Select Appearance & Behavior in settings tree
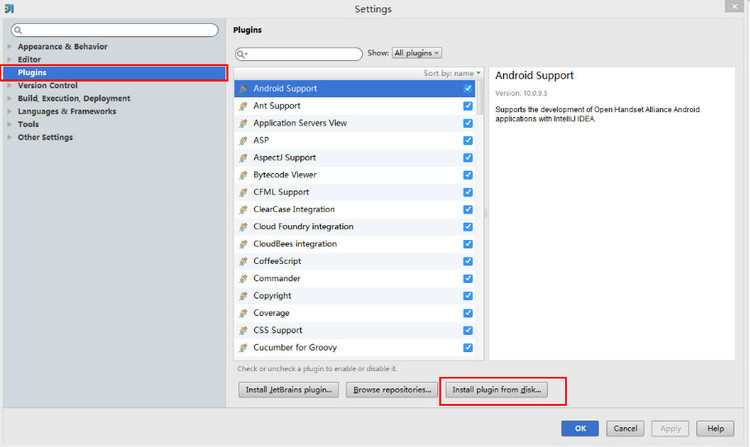This screenshot has height=447, width=750. 62,46
